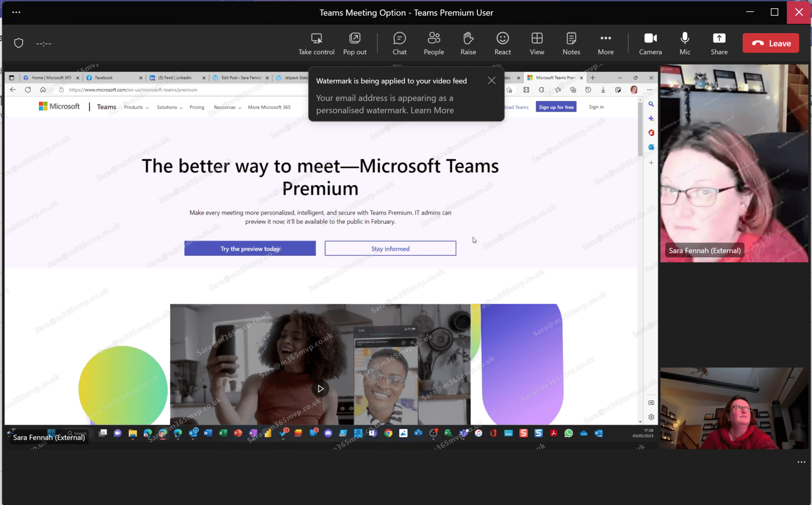Click the Share content icon
The height and width of the screenshot is (505, 812).
point(719,44)
